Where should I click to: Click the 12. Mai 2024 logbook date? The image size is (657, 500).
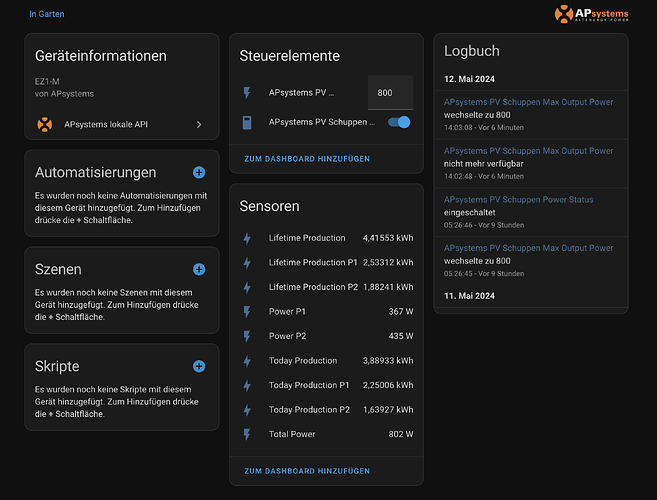click(x=469, y=79)
